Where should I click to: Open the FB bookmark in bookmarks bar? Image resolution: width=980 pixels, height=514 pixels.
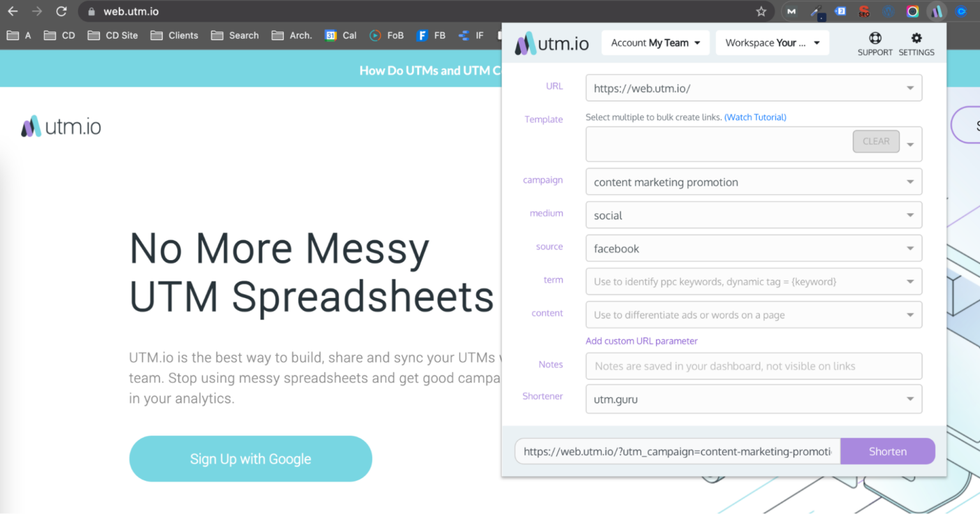[x=431, y=36]
